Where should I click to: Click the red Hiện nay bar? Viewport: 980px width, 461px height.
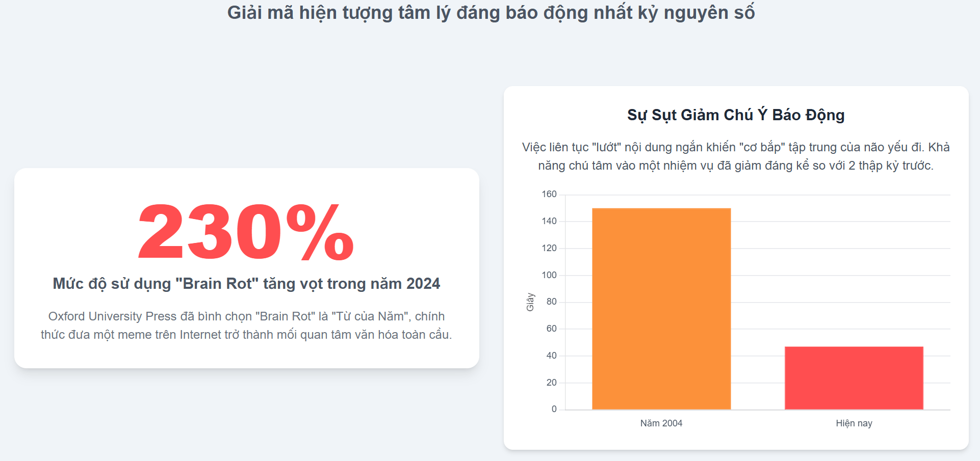pos(854,378)
